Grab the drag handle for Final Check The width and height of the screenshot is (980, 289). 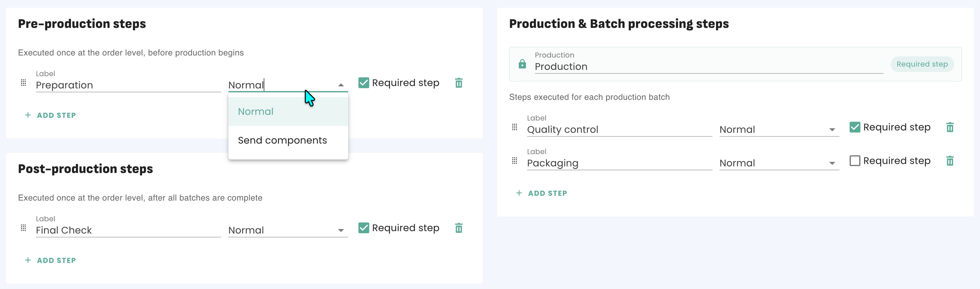point(24,228)
